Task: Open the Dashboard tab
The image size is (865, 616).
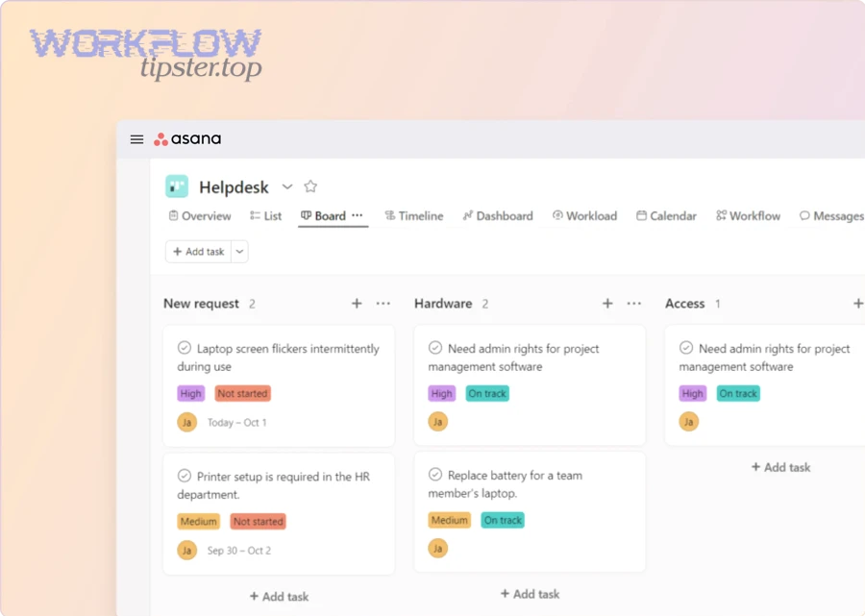Action: pos(498,215)
